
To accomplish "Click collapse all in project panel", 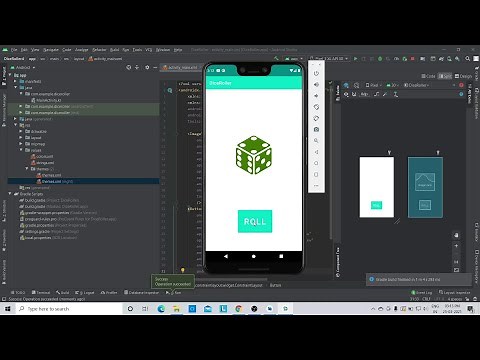I will (x=137, y=67).
